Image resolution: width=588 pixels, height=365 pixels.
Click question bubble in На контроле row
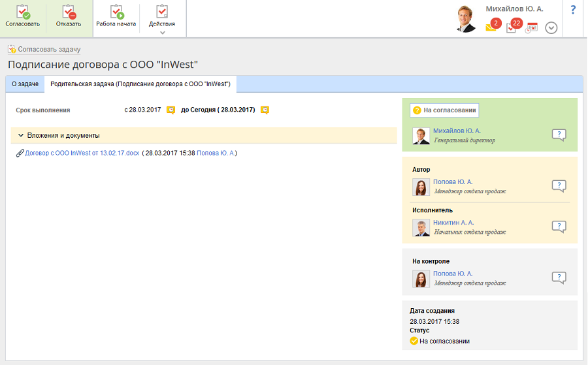pos(559,278)
